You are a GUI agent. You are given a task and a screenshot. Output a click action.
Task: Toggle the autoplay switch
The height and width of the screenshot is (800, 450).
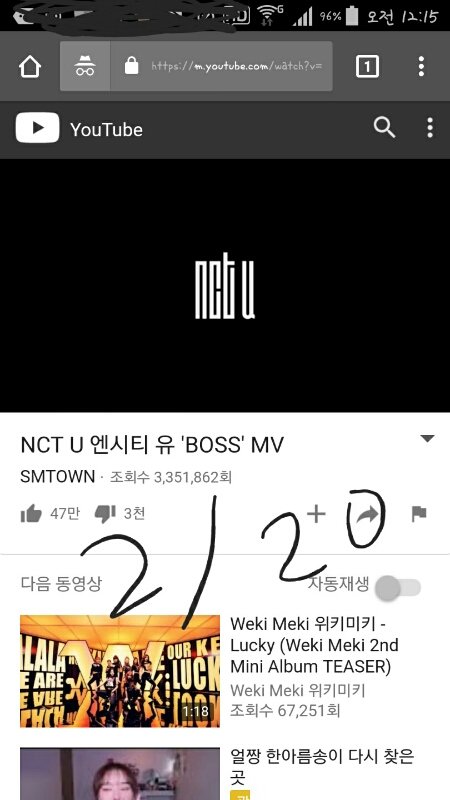(398, 588)
